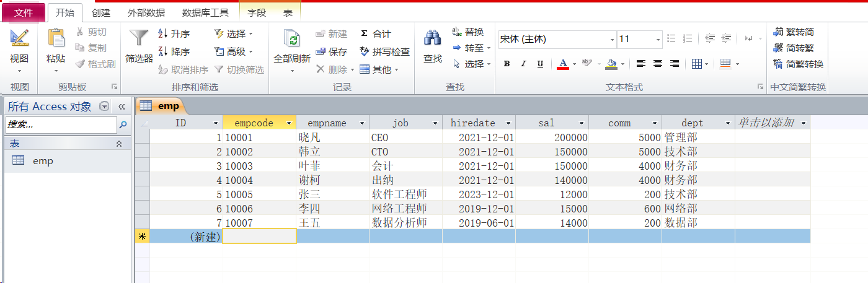The image size is (868, 283).
Task: Click bullet list icon
Action: (x=671, y=38)
